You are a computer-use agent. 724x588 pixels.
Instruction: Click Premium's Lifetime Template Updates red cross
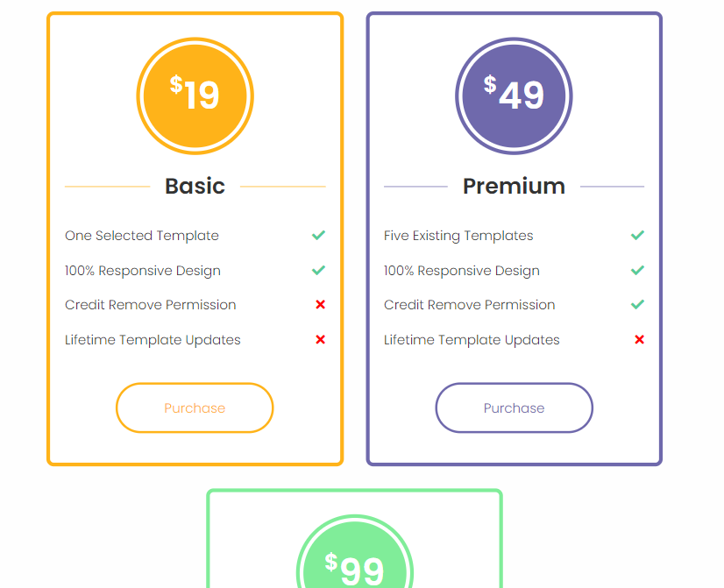pos(640,340)
